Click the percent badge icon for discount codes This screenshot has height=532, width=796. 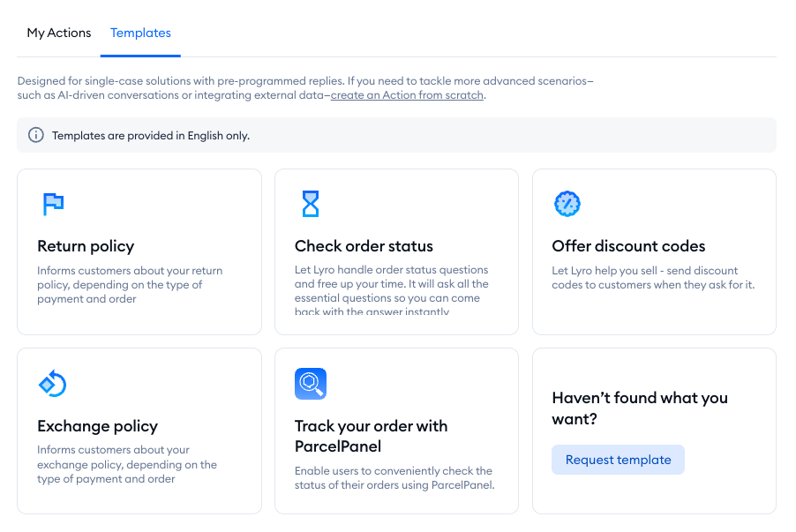click(x=567, y=204)
